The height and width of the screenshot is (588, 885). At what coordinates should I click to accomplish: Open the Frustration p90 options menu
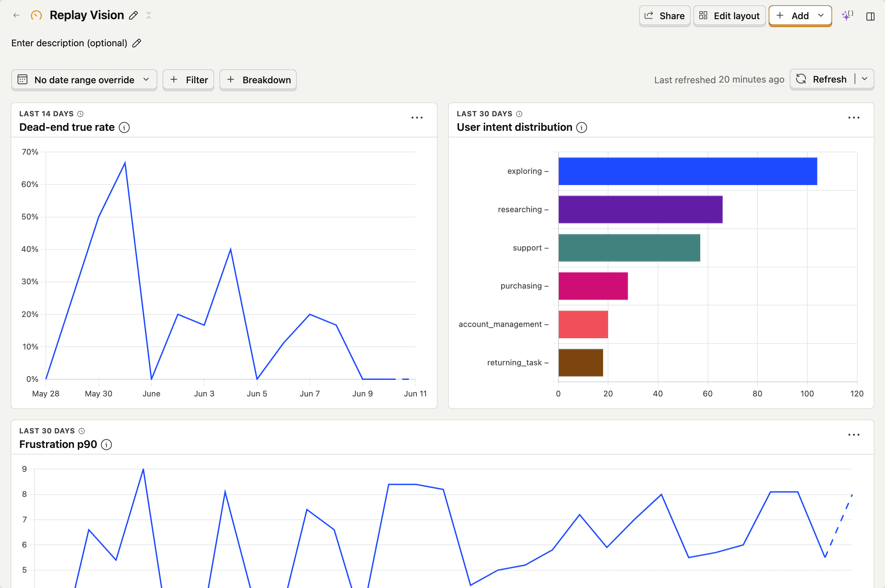point(854,435)
